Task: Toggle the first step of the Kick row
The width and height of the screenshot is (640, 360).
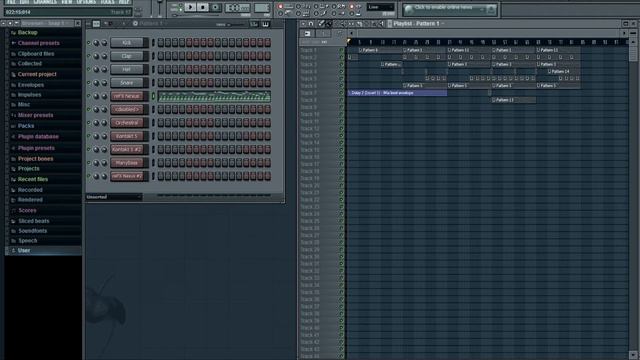Action: pyautogui.click(x=161, y=42)
